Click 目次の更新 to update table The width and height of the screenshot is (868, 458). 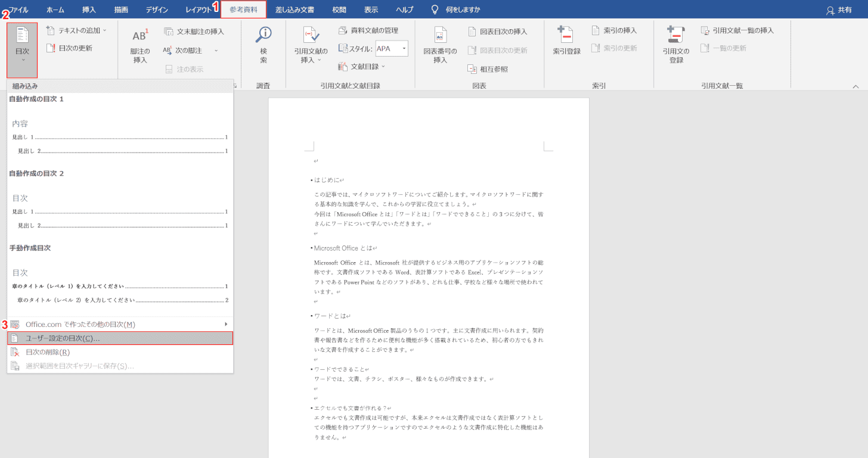69,48
